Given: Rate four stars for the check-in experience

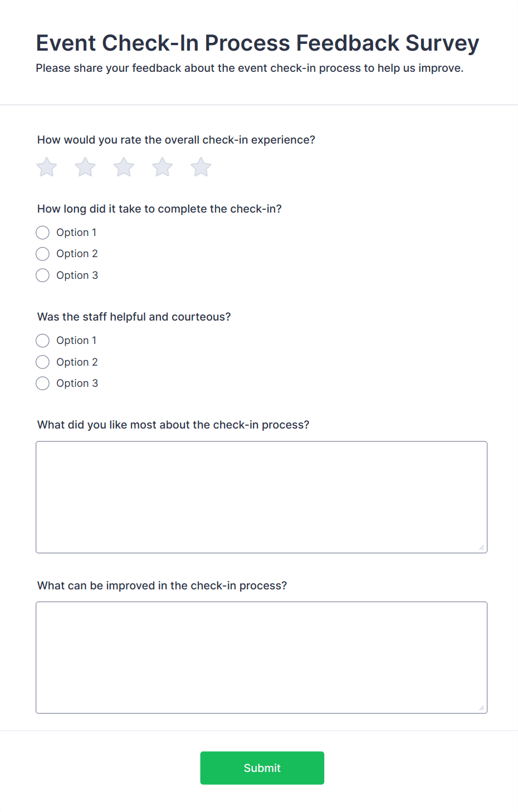Looking at the screenshot, I should (x=162, y=166).
